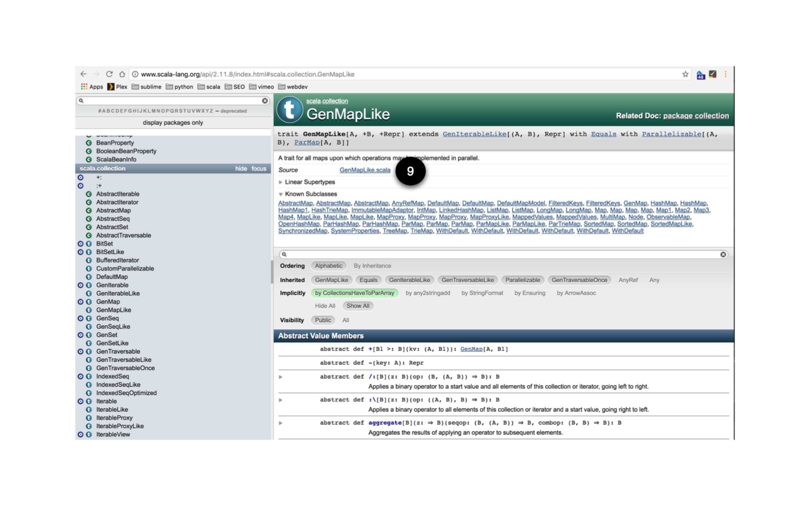Click the browser reload icon
Screen dimensions: 812x508
(109, 74)
